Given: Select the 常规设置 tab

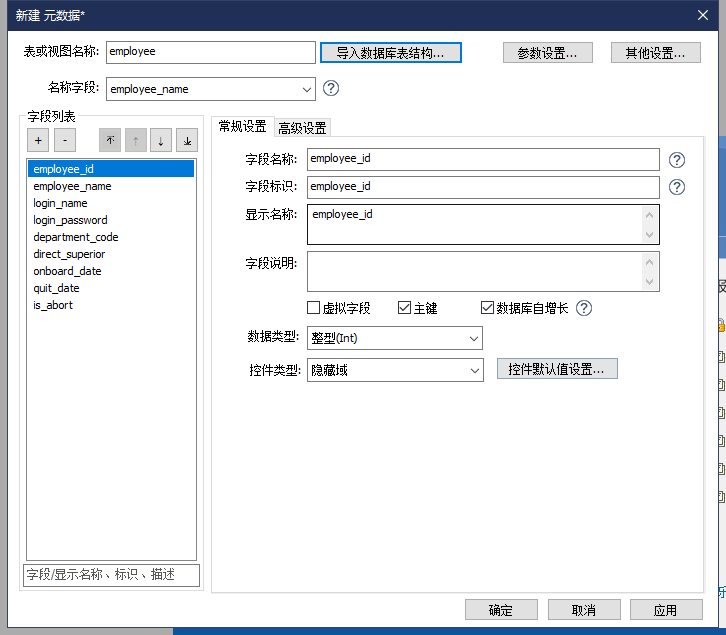Looking at the screenshot, I should pyautogui.click(x=242, y=127).
